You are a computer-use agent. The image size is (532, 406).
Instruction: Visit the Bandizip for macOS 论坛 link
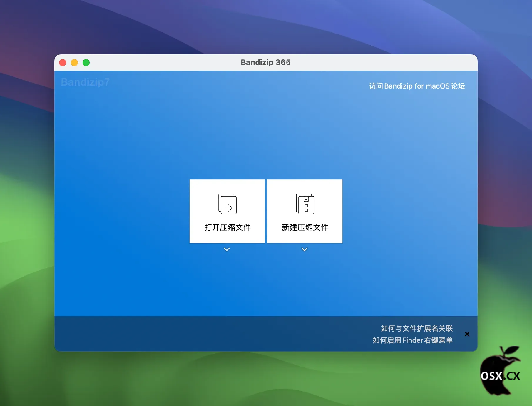(x=417, y=86)
